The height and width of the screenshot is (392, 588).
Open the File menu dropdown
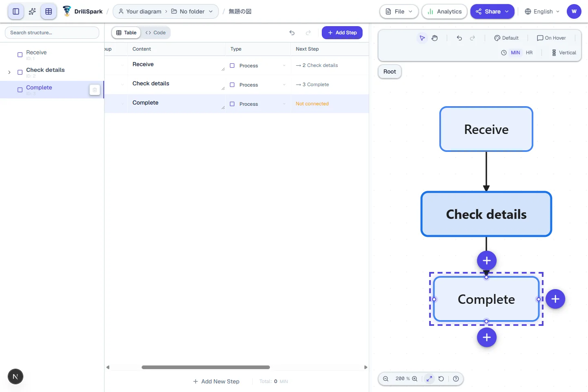click(x=399, y=11)
